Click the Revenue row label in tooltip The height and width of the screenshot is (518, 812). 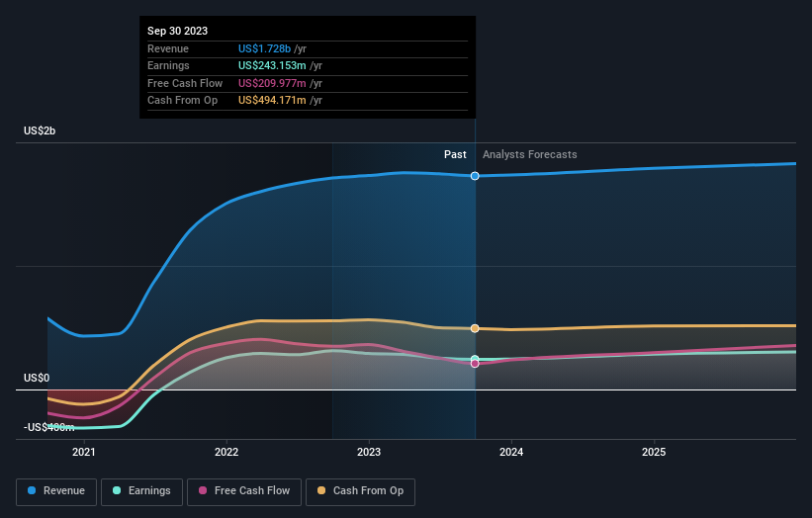pos(168,48)
